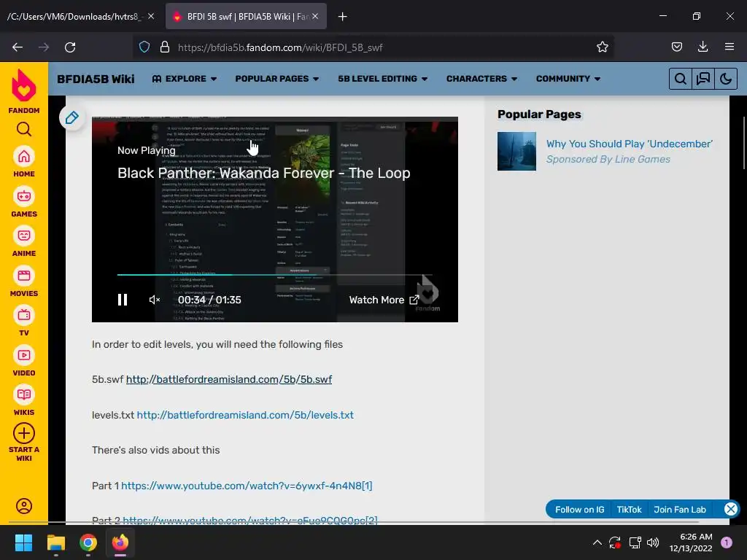Open the 5b.swf download link
747x560 pixels.
pyautogui.click(x=228, y=379)
